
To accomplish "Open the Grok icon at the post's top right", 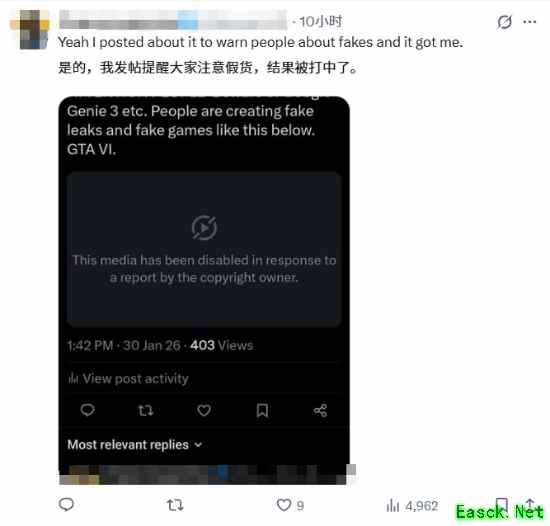I will tap(504, 22).
